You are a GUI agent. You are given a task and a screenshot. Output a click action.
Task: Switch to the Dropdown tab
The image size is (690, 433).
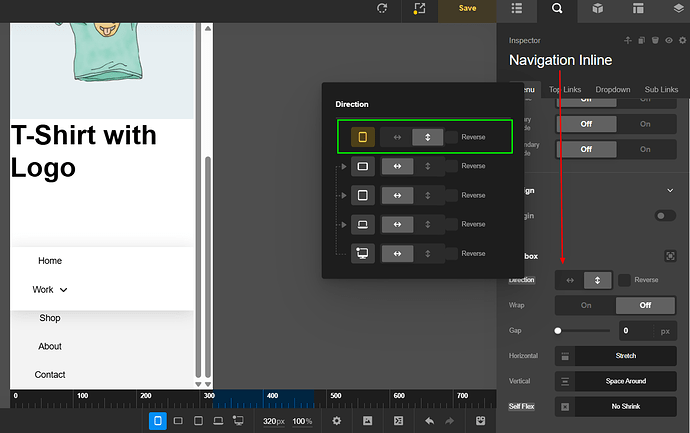point(614,90)
